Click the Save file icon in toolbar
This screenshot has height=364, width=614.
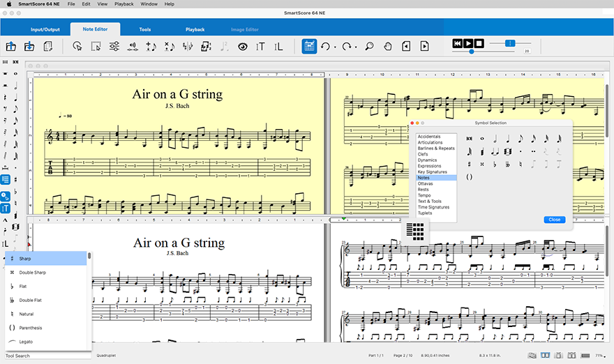tap(29, 47)
